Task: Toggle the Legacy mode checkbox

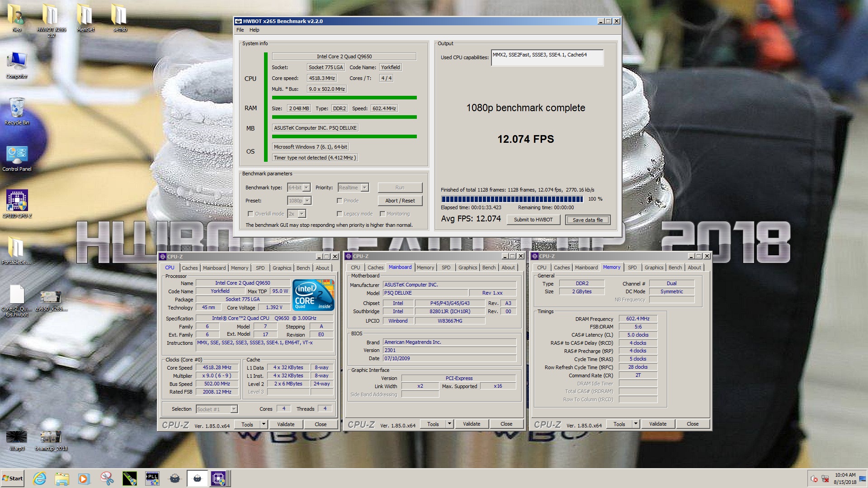Action: tap(340, 214)
